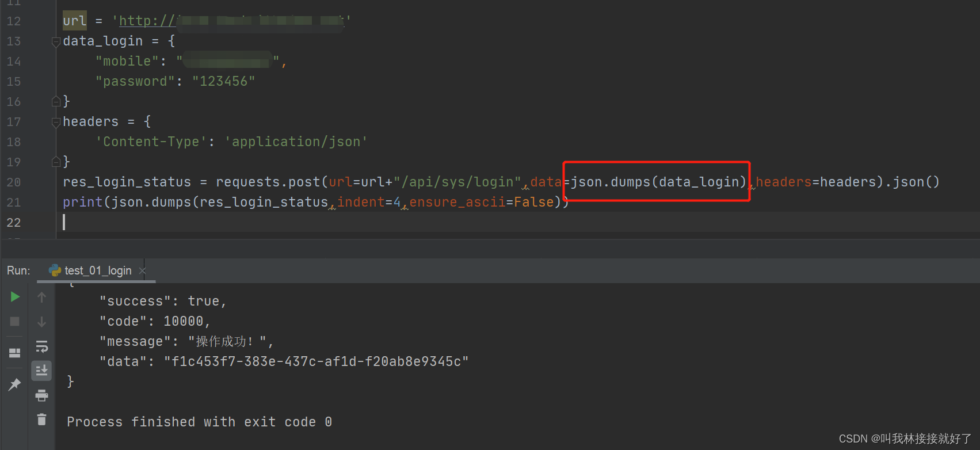
Task: Click 'headers' variable on line 17
Action: pos(90,121)
